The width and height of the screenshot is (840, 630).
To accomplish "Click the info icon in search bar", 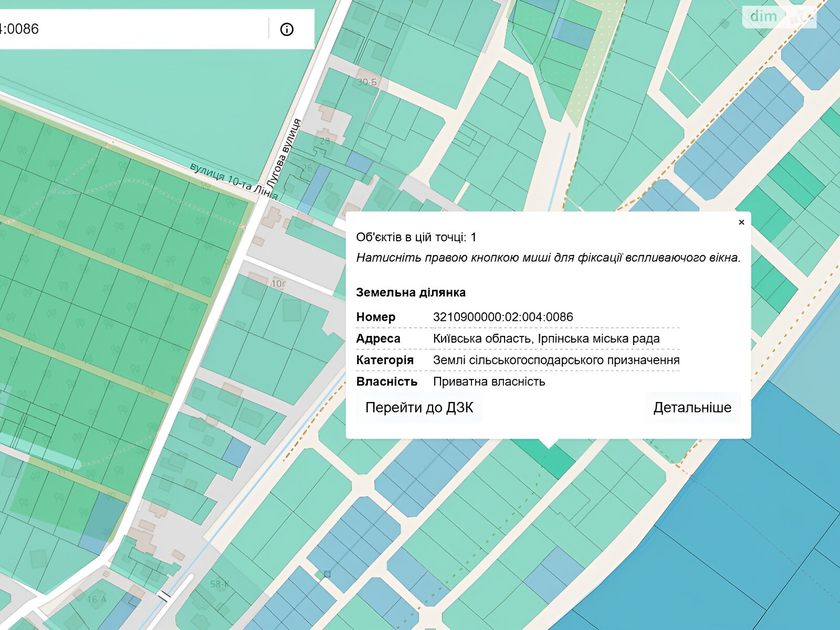I will (x=287, y=29).
